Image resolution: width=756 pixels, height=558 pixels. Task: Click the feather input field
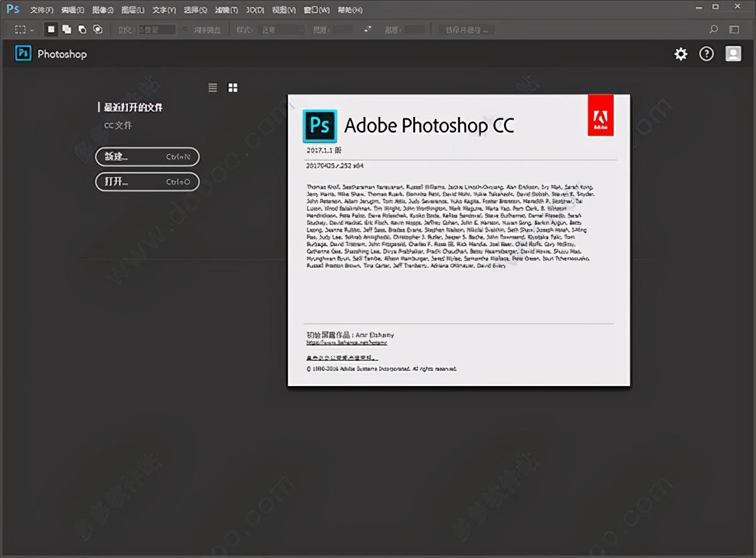coord(157,30)
